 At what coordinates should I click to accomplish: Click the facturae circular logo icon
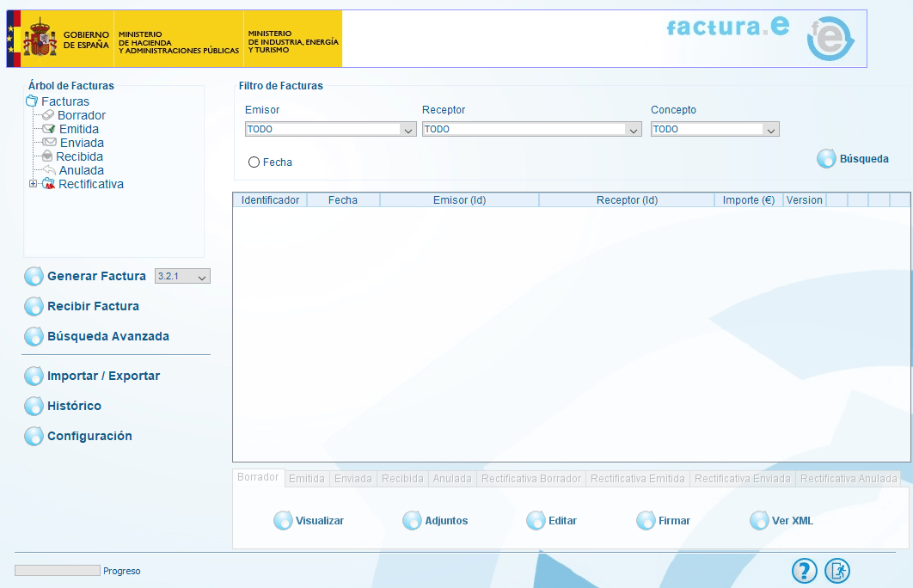(830, 39)
